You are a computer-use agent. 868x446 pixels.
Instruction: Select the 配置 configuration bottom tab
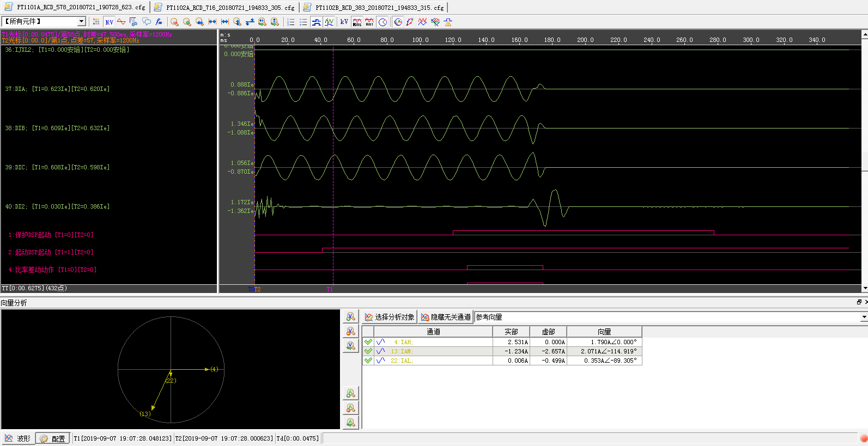coord(52,438)
